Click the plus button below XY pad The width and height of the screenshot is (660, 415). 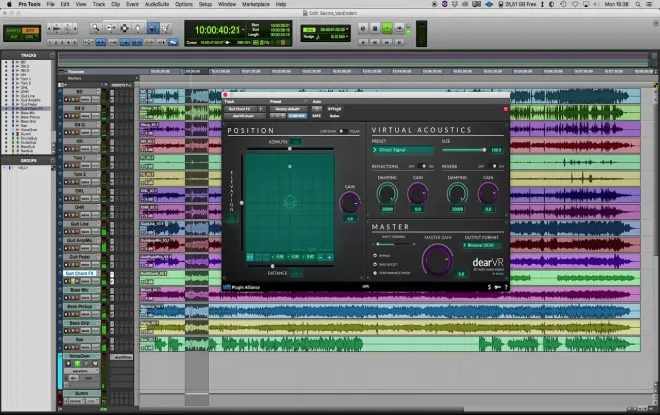coord(330,257)
